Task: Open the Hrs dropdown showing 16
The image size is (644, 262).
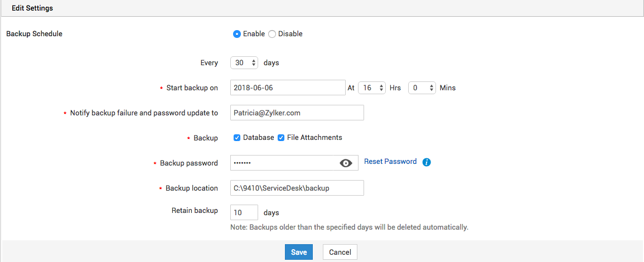Action: [372, 88]
